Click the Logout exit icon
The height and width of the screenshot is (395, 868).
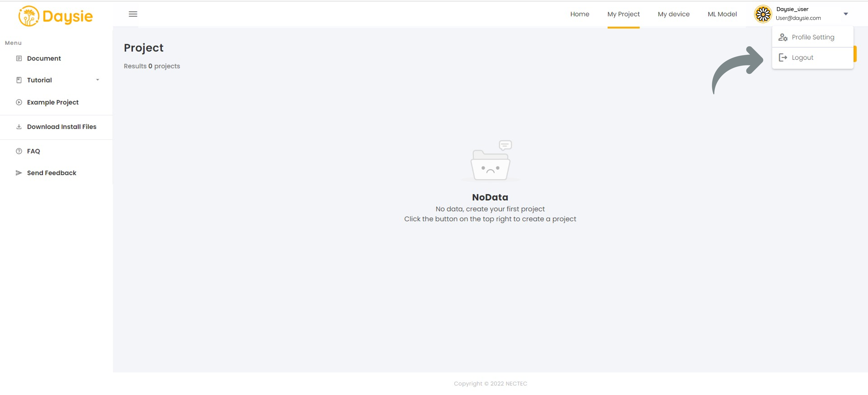click(783, 58)
